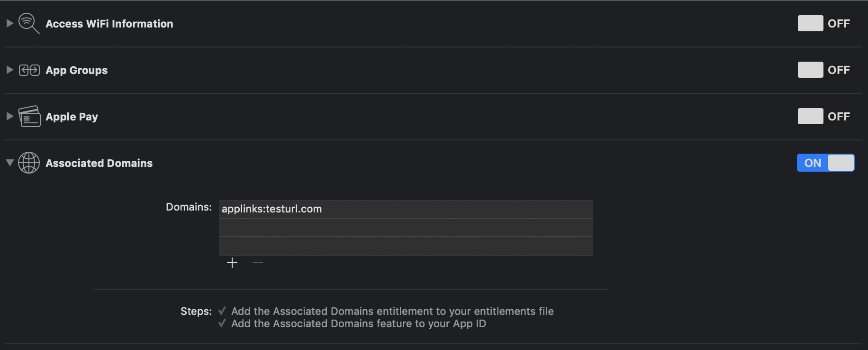Click the Access WiFi Information icon
Image resolution: width=868 pixels, height=350 pixels.
28,23
